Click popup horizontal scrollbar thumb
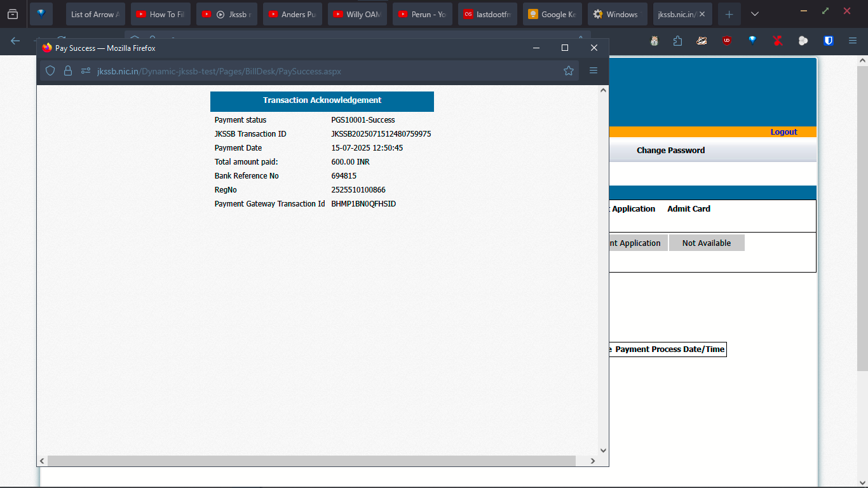The image size is (868, 488). (x=311, y=461)
